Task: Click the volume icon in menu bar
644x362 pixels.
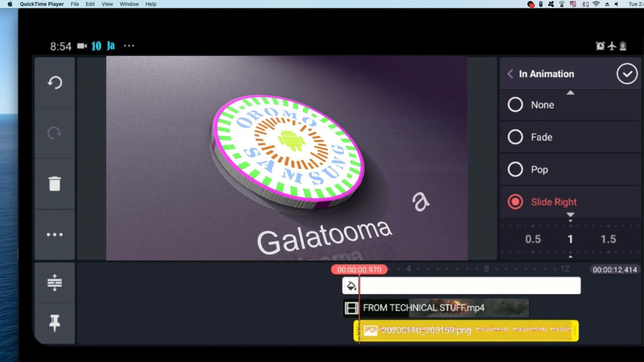Action: pyautogui.click(x=616, y=4)
